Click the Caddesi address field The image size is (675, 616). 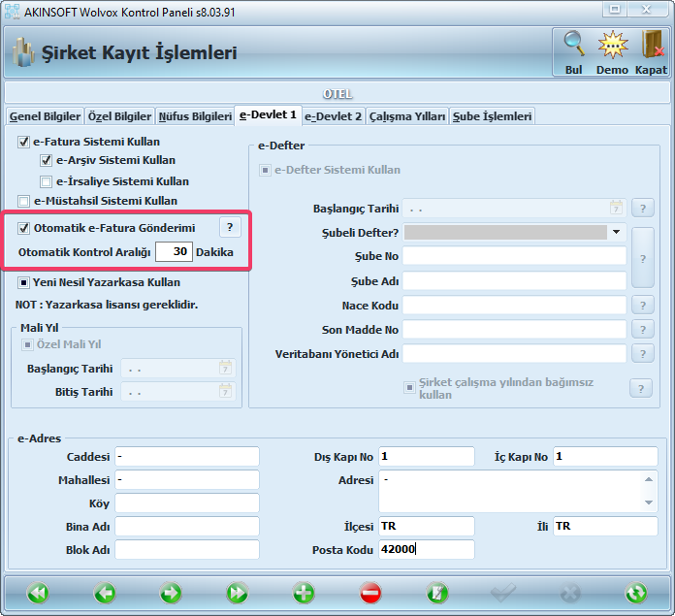(x=187, y=456)
